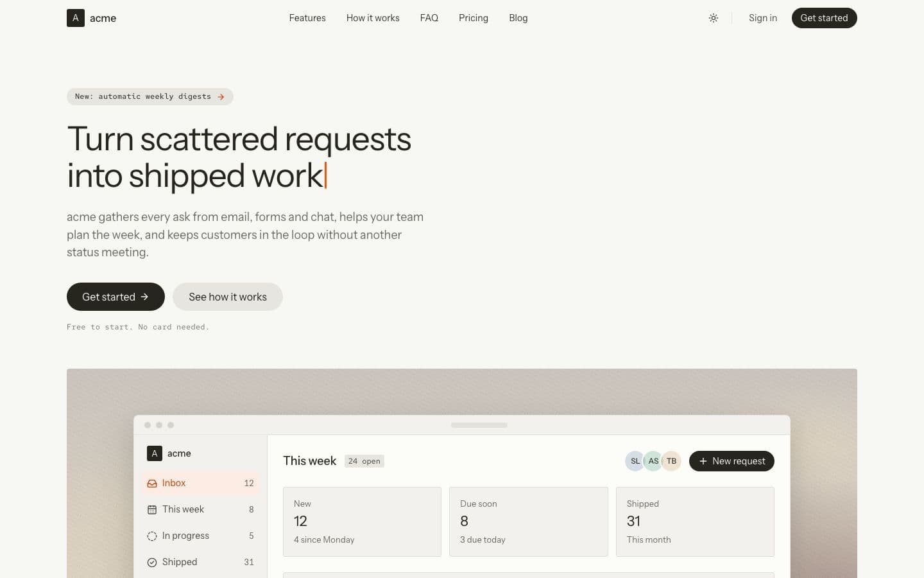Click the header Get started button
This screenshot has width=924, height=578.
click(824, 18)
